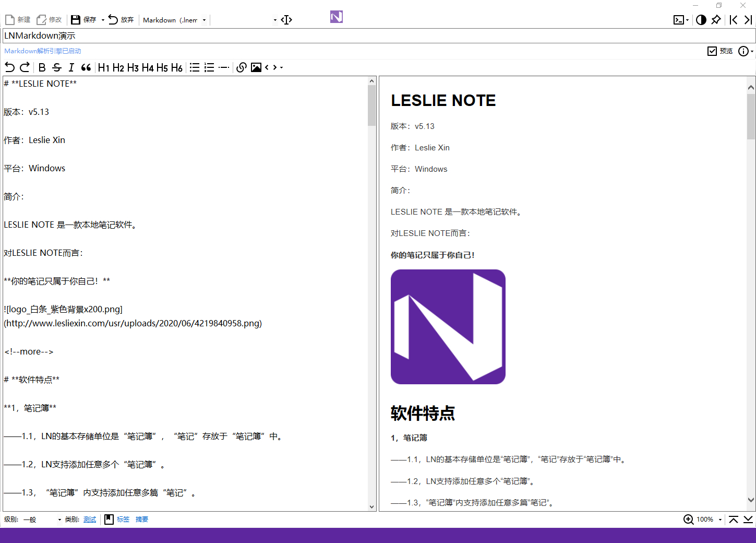The height and width of the screenshot is (543, 756).
Task: Insert an image with picture icon
Action: tap(256, 67)
